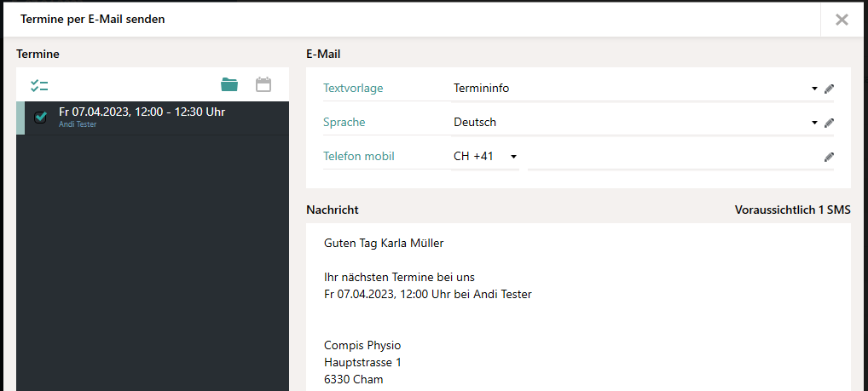Image resolution: width=868 pixels, height=391 pixels.
Task: Edit Textvorlage using its pencil icon
Action: coord(829,89)
